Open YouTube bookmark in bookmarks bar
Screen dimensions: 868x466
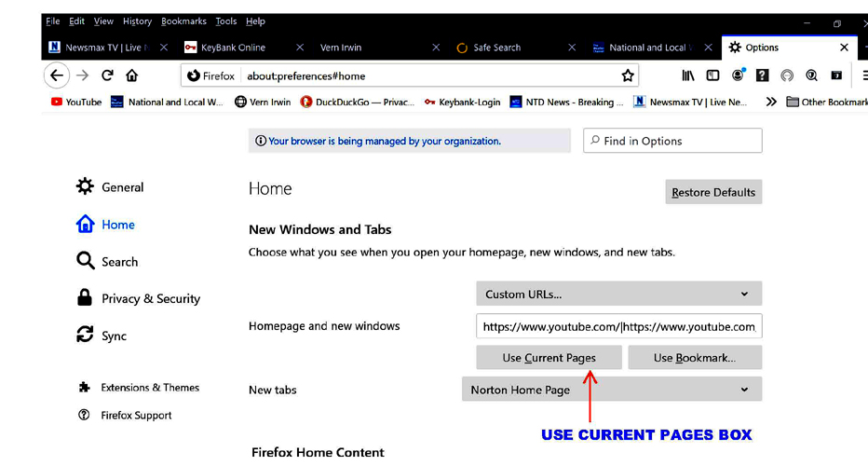[x=76, y=103]
